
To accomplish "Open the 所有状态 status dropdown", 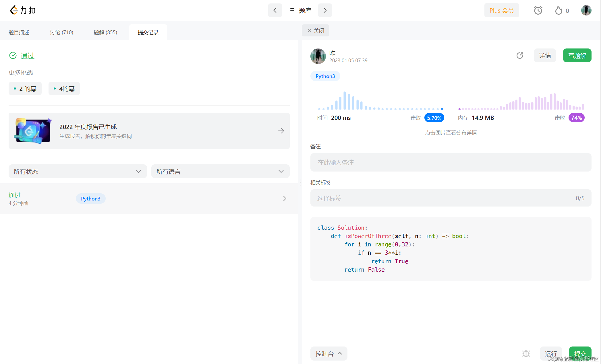I will coord(78,172).
